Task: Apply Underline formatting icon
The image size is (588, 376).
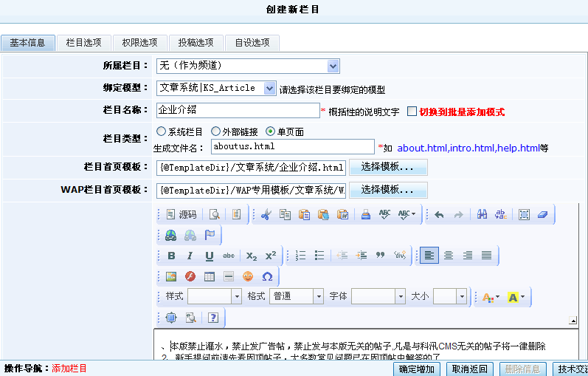Action: coord(210,256)
